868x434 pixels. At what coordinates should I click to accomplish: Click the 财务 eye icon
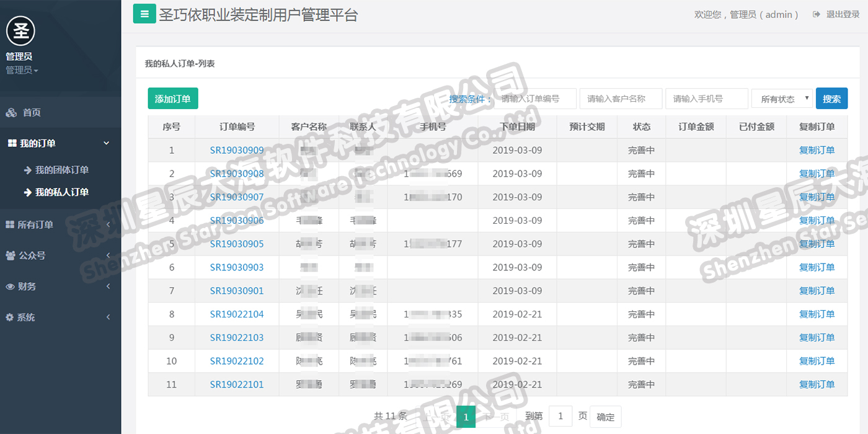click(10, 286)
